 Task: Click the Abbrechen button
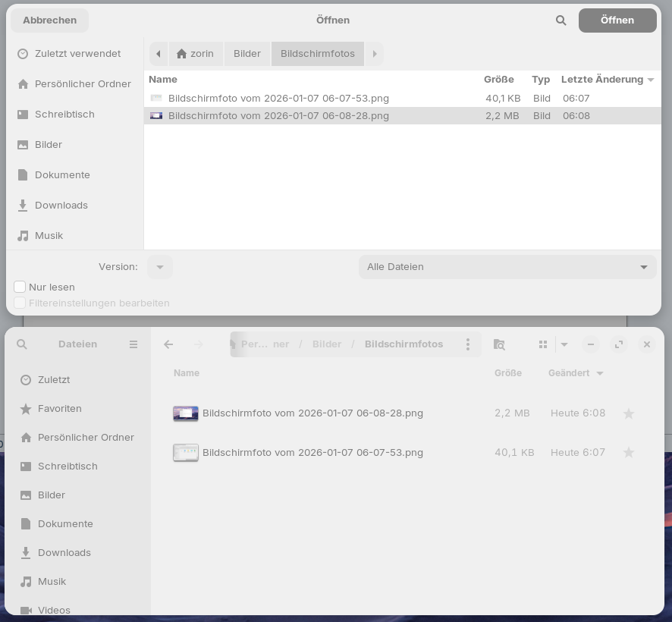click(49, 20)
